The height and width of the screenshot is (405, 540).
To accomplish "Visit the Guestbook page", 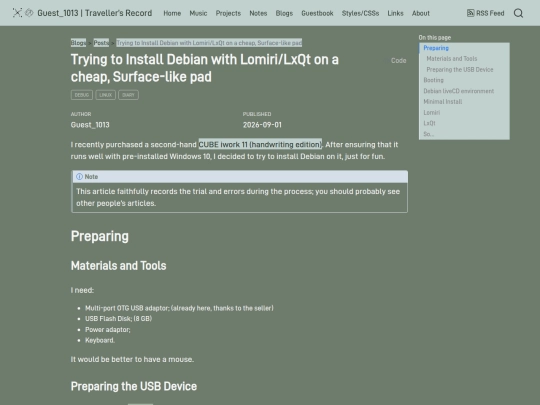I will coord(317,13).
